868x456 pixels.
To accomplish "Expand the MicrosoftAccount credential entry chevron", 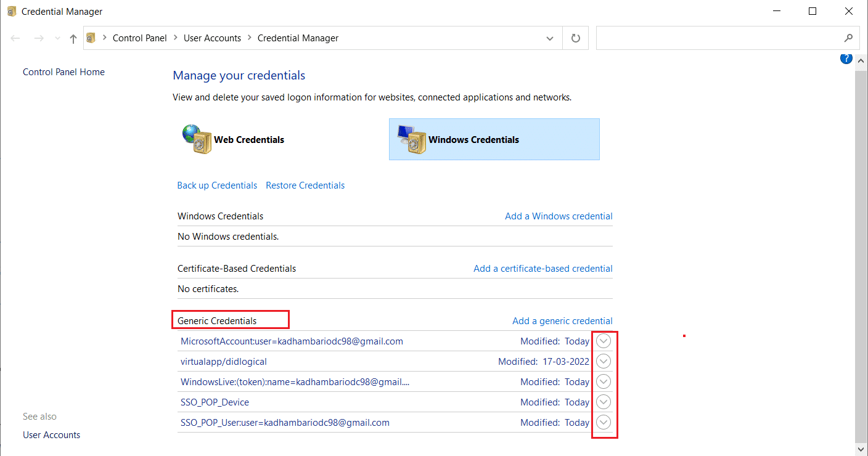I will point(604,341).
